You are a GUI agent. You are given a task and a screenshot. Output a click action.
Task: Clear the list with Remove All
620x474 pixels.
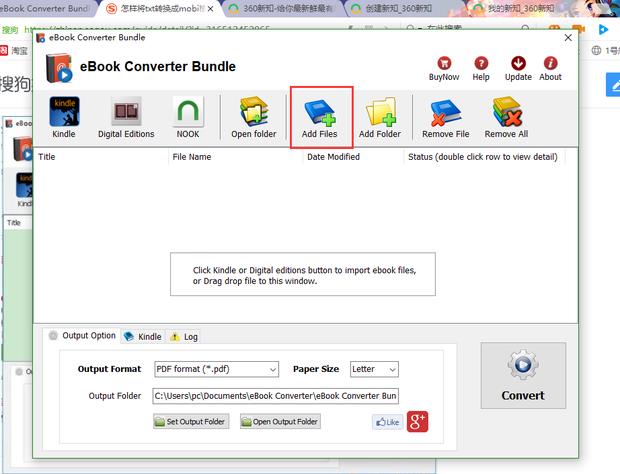point(507,117)
